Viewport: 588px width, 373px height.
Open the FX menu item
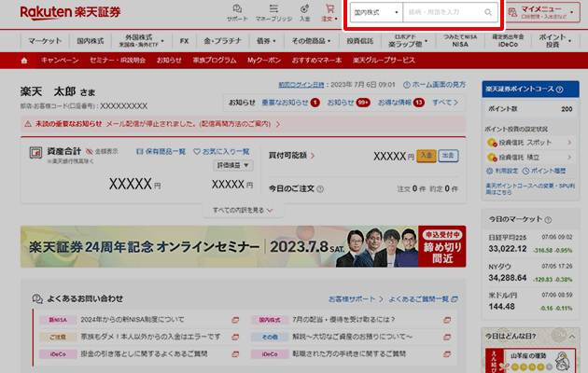click(184, 41)
